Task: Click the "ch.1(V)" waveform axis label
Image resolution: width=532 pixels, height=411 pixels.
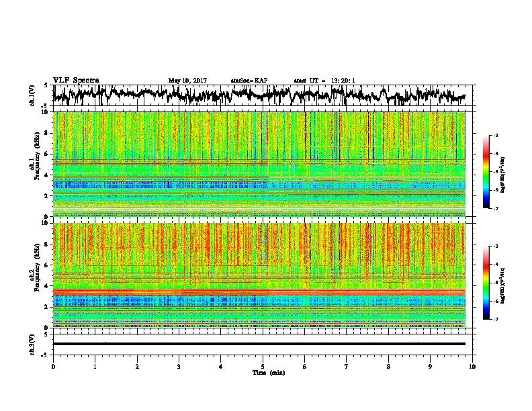Action: 32,95
